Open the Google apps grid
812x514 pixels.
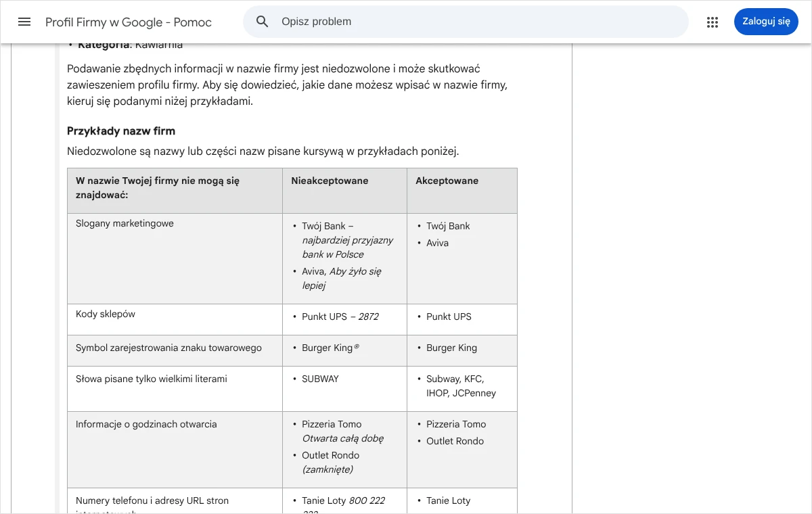(x=712, y=22)
